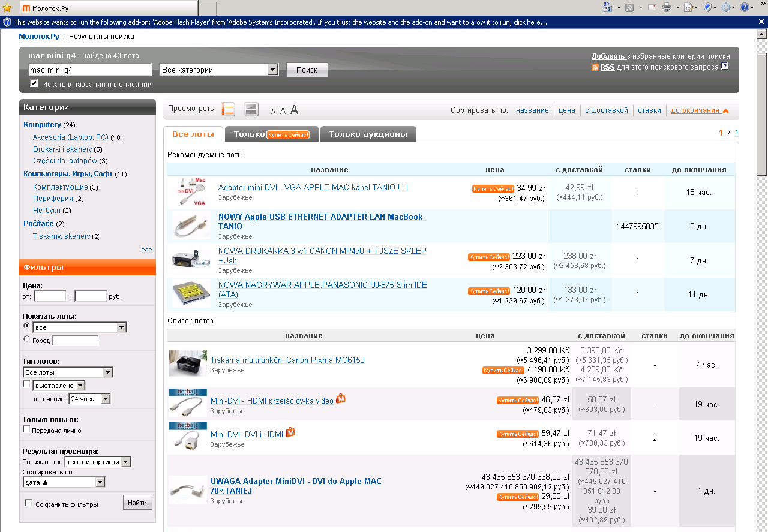The image size is (768, 532).
Task: Switch to gallery grid view icon
Action: point(251,109)
